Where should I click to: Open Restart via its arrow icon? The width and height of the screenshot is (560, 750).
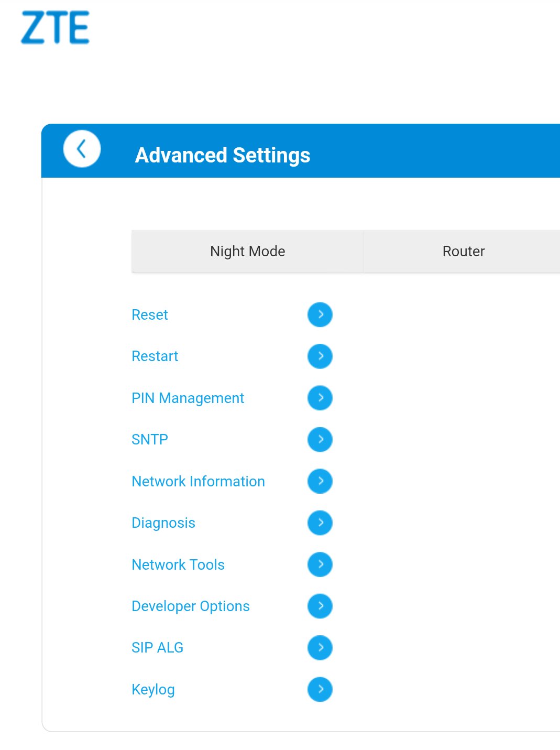pos(320,356)
